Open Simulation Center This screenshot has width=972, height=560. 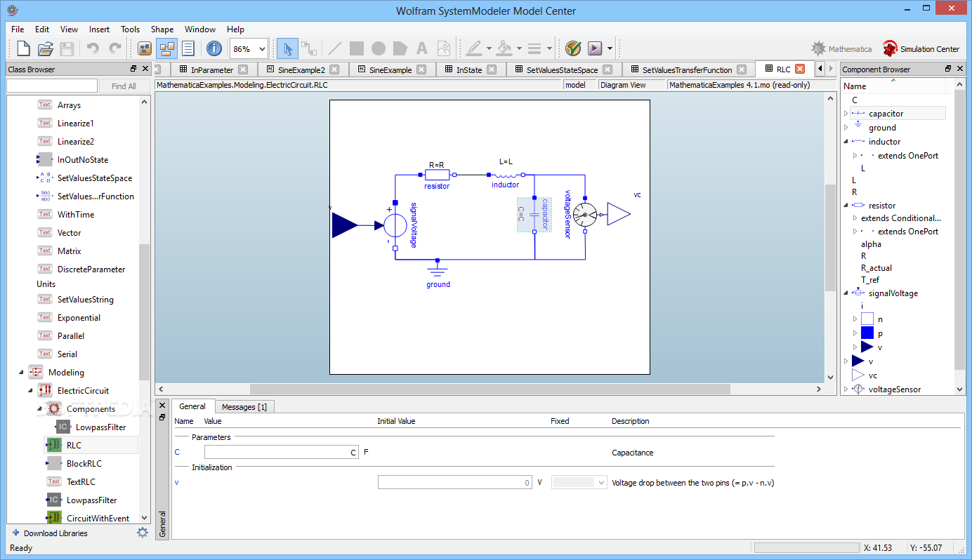pyautogui.click(x=921, y=48)
